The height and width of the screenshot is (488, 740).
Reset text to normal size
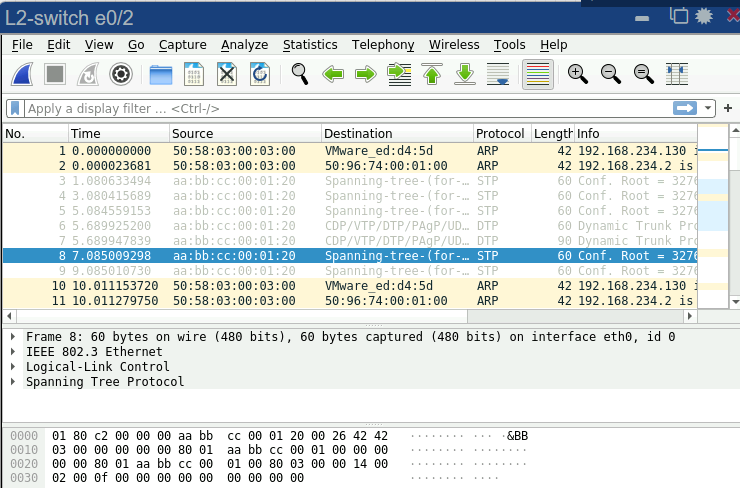tap(643, 74)
